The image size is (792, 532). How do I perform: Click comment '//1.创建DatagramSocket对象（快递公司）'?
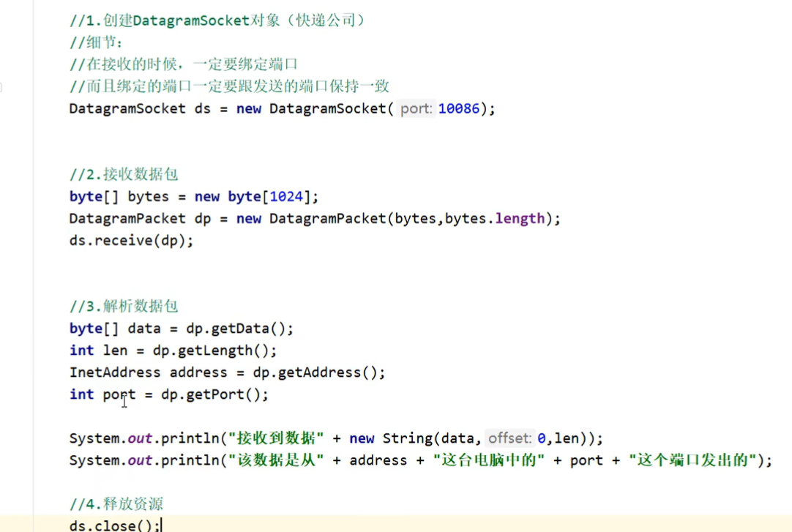pos(217,20)
